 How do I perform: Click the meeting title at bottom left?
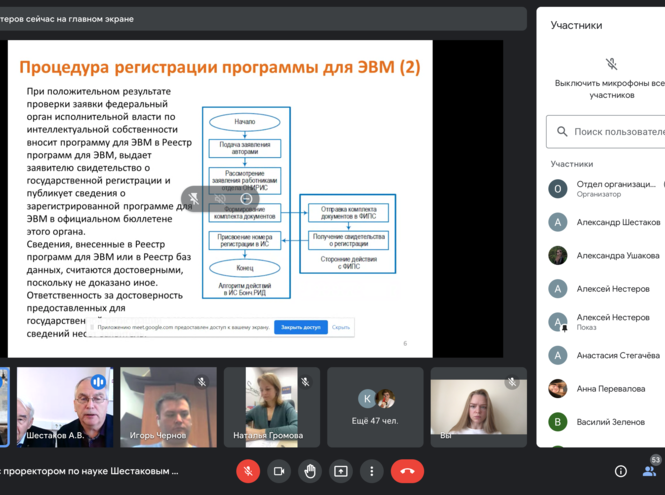(x=89, y=471)
